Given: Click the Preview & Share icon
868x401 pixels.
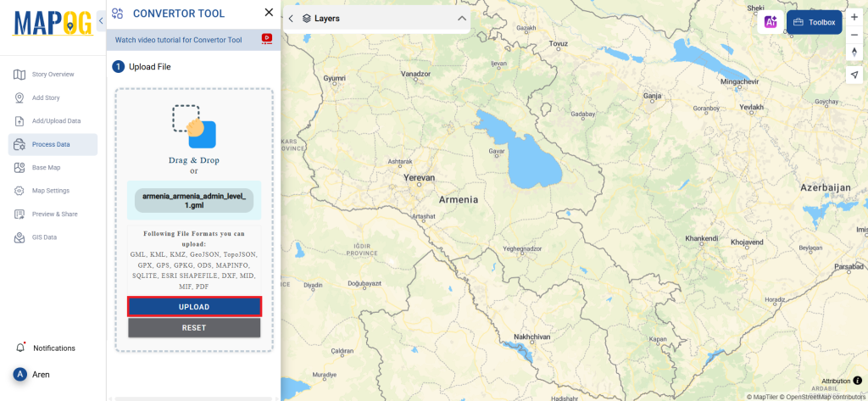Looking at the screenshot, I should point(19,214).
